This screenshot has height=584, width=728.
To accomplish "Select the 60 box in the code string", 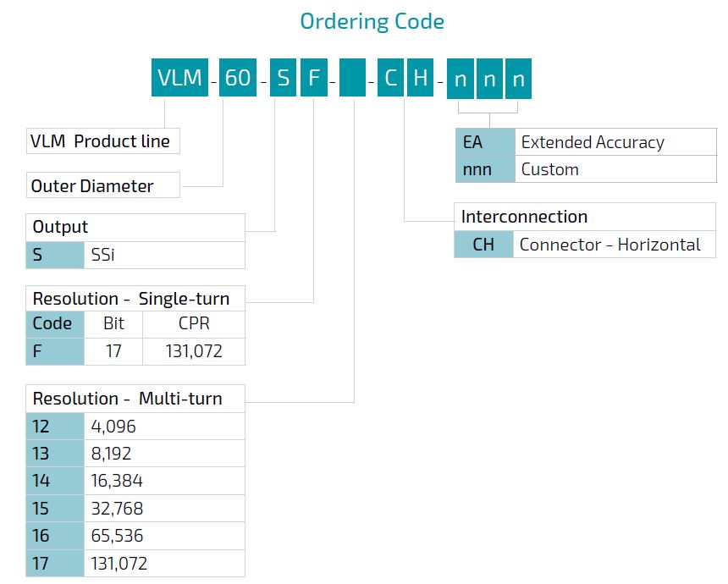I will [x=238, y=78].
